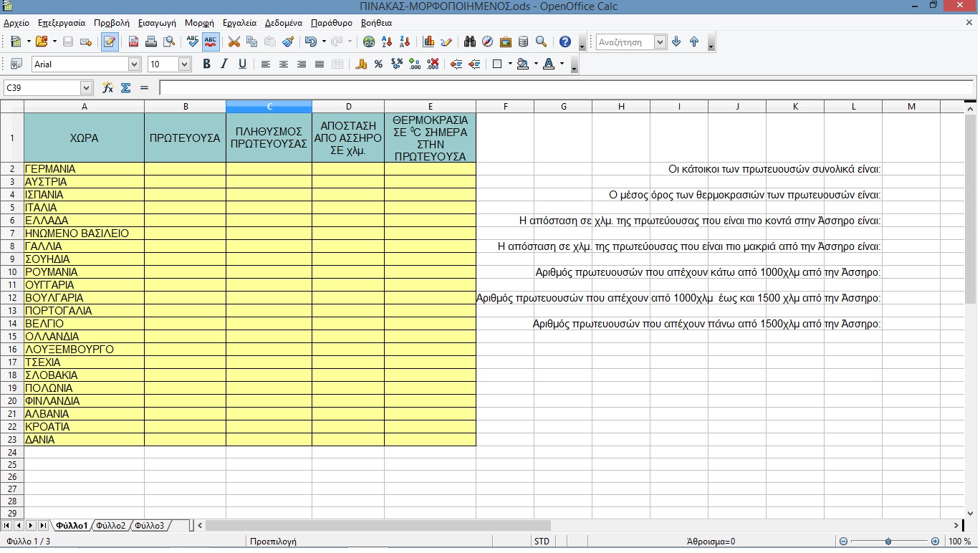Open Data Sources cylinder icon
This screenshot has height=553, width=980.
(524, 42)
